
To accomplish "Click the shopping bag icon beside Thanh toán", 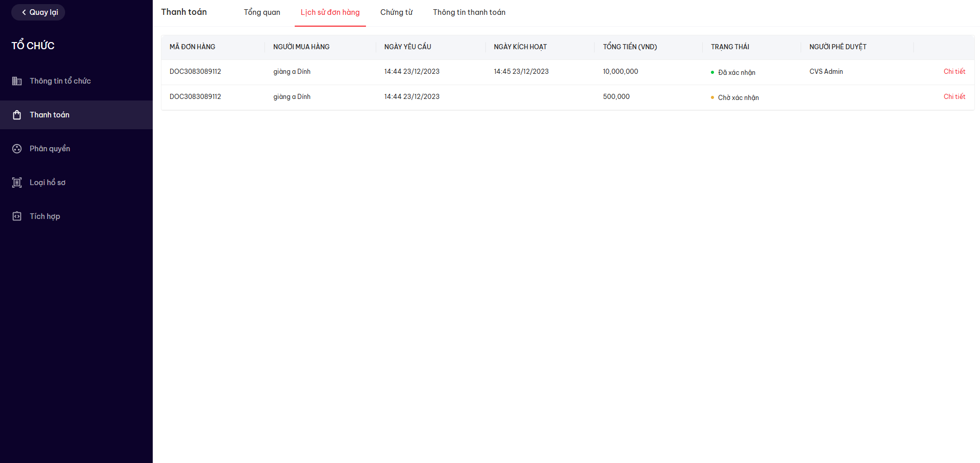I will [17, 115].
